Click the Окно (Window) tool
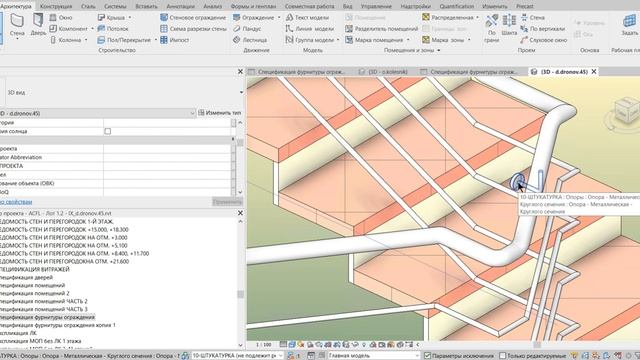This screenshot has height=360, width=640. [61, 18]
